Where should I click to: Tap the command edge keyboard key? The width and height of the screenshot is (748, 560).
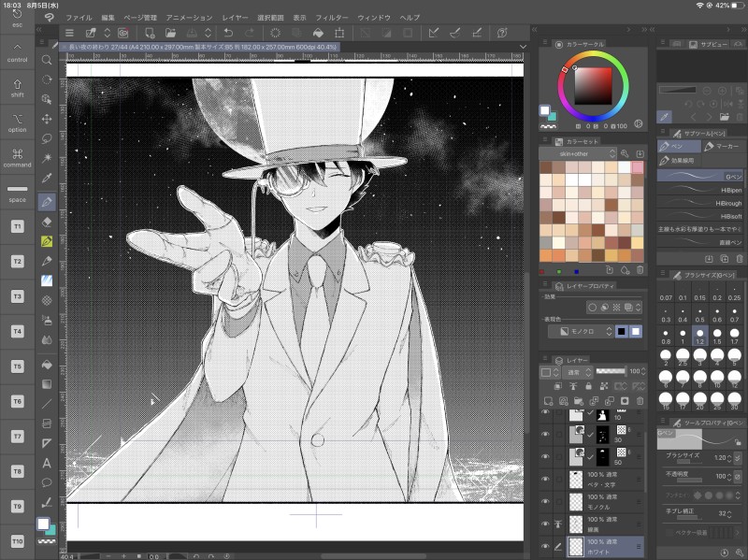click(17, 158)
